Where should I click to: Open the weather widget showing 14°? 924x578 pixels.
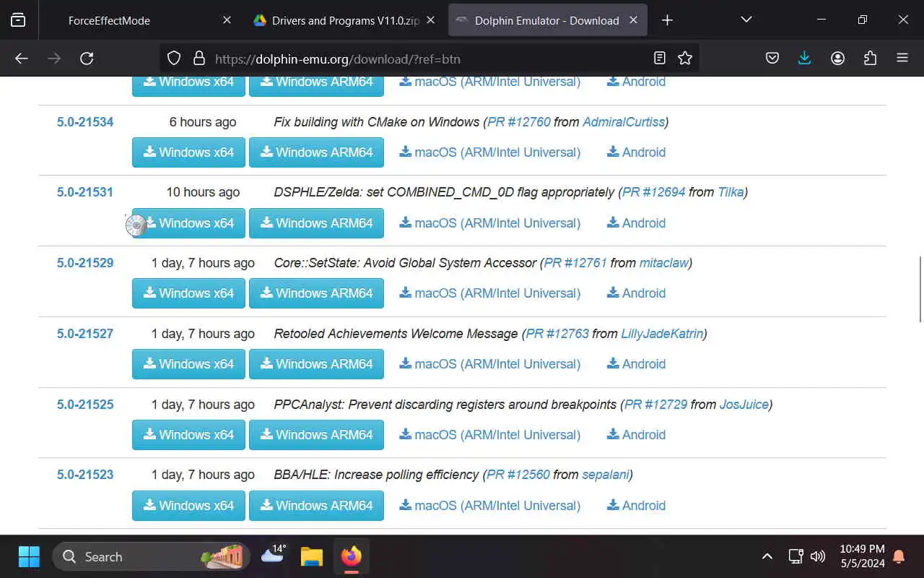point(273,555)
